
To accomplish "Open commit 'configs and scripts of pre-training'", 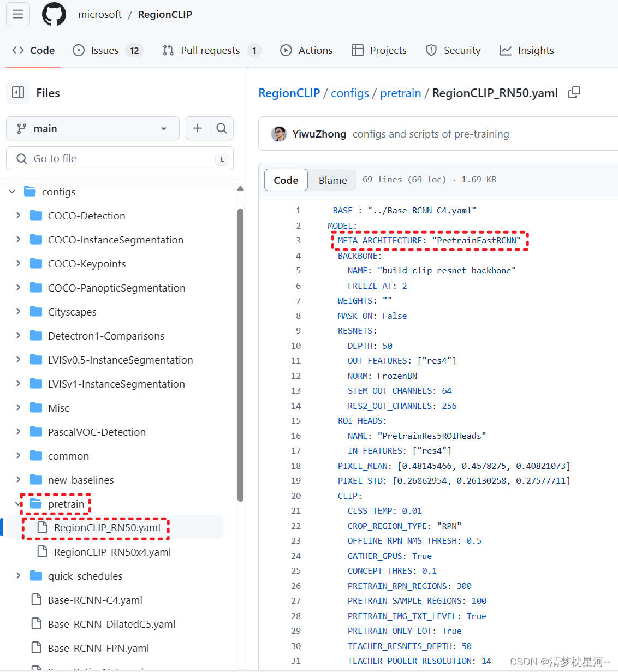I will [x=431, y=134].
